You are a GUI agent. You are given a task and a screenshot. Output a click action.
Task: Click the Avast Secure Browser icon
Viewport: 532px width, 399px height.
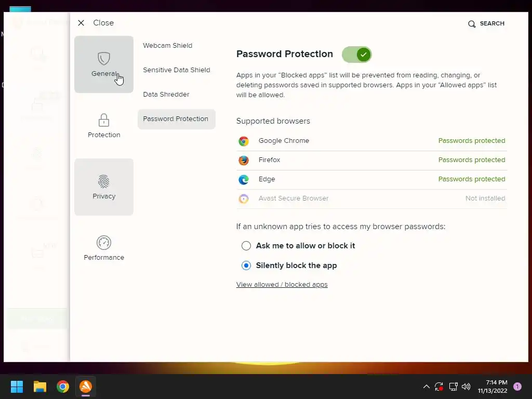(244, 198)
